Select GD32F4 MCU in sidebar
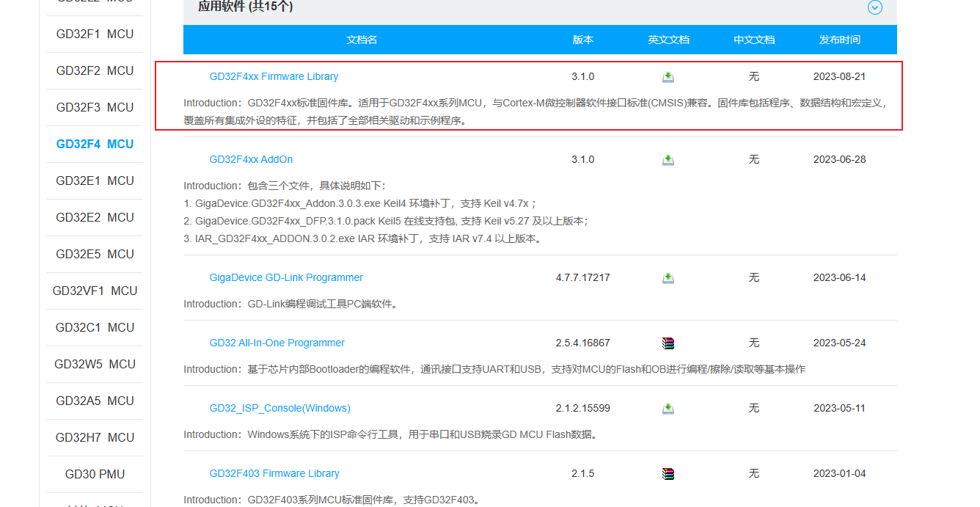The height and width of the screenshot is (507, 980). (95, 144)
